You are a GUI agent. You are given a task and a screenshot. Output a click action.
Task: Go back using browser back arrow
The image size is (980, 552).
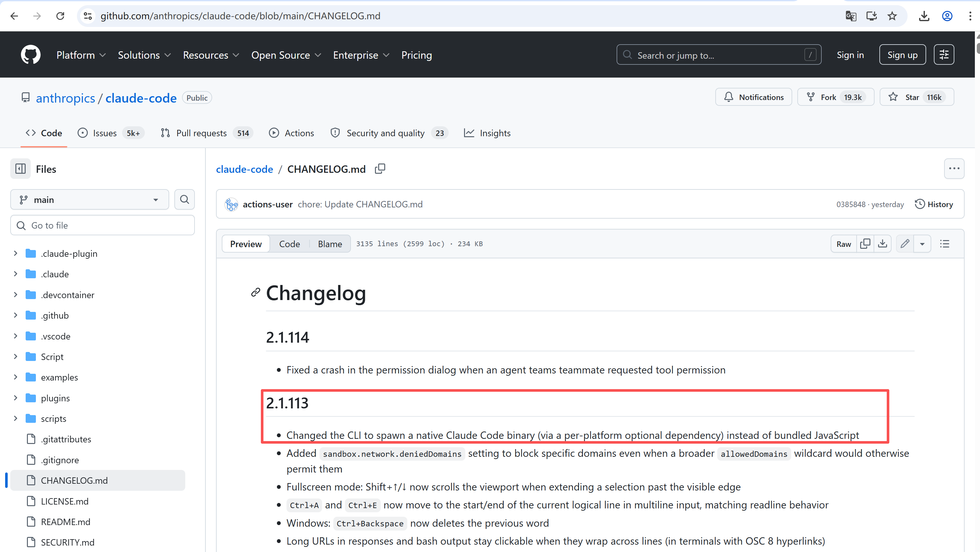coord(14,16)
